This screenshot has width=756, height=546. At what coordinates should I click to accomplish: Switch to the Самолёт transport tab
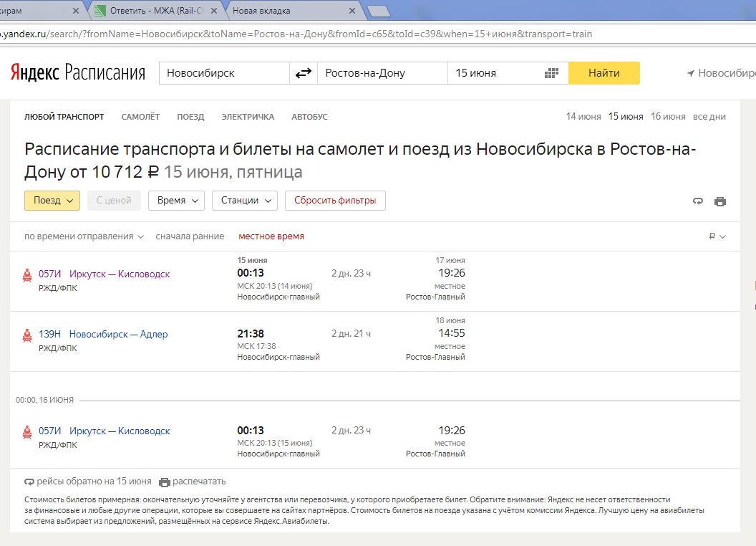[140, 117]
